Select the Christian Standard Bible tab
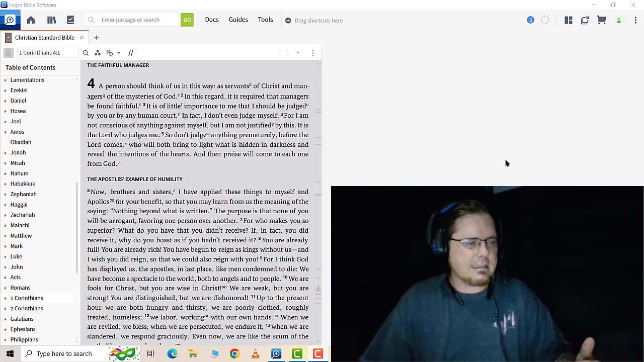The height and width of the screenshot is (362, 644). point(45,38)
